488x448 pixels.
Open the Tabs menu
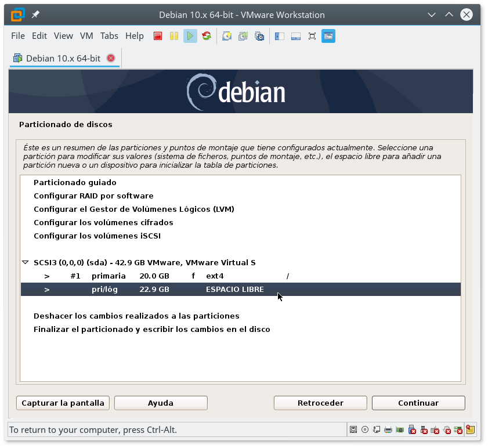point(109,36)
